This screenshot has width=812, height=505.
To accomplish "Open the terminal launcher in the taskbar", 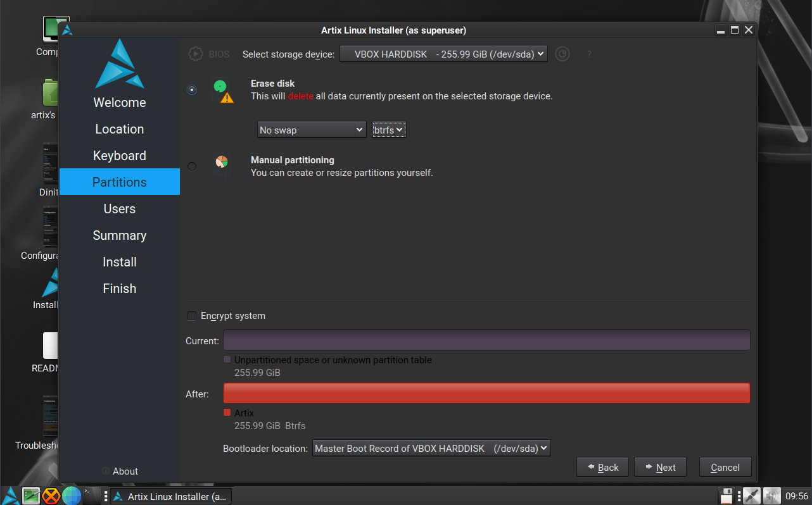I will [92, 496].
